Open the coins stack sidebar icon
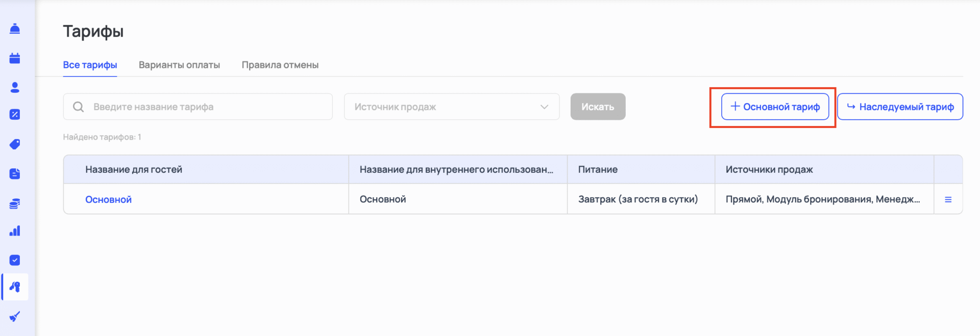 (15, 204)
